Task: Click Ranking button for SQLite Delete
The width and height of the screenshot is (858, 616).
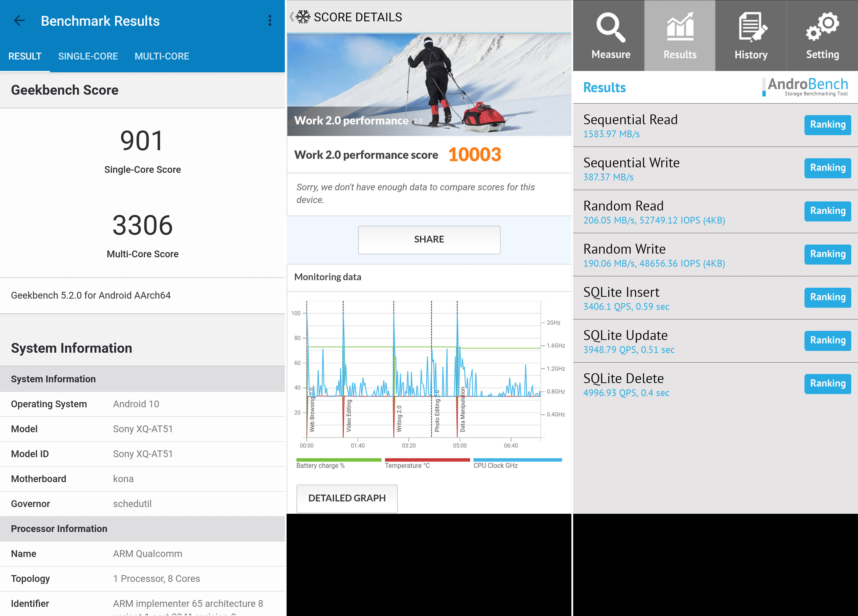Action: (828, 383)
